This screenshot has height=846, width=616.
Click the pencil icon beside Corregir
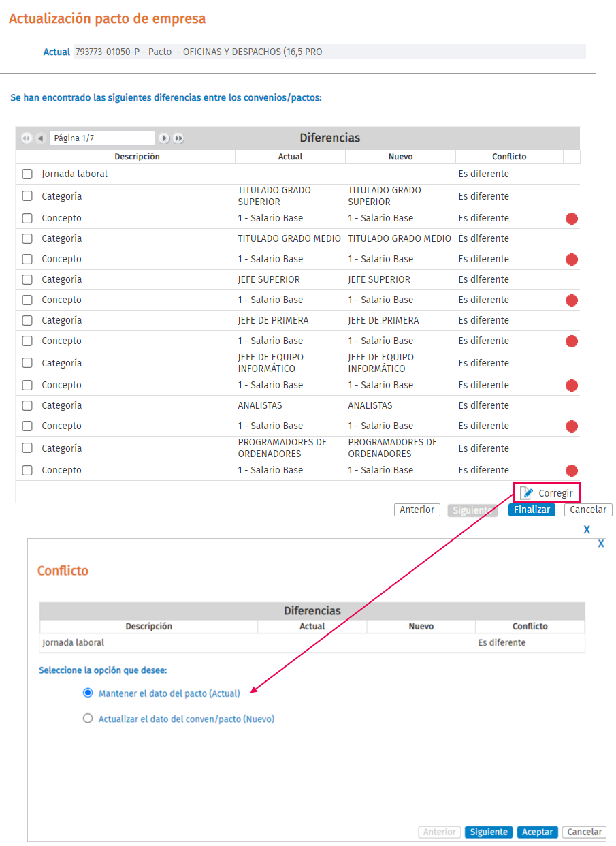(x=526, y=493)
